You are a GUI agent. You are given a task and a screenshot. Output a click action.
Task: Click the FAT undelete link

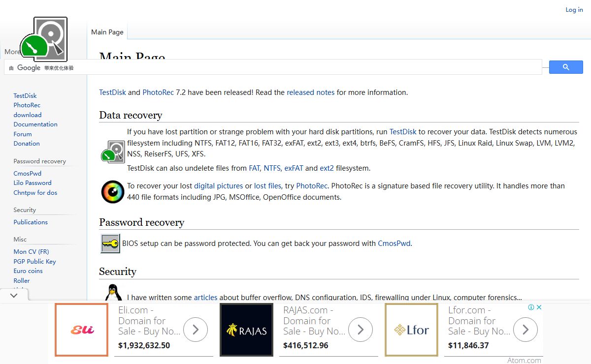[x=254, y=168]
